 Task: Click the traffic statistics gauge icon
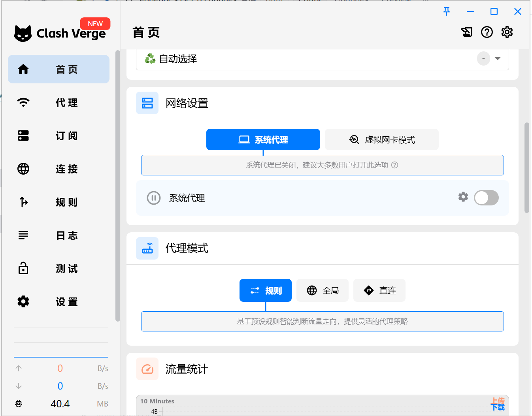point(147,369)
